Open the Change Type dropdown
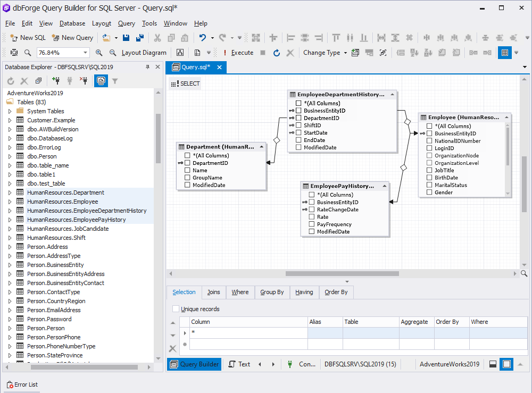This screenshot has height=393, width=532. click(345, 53)
